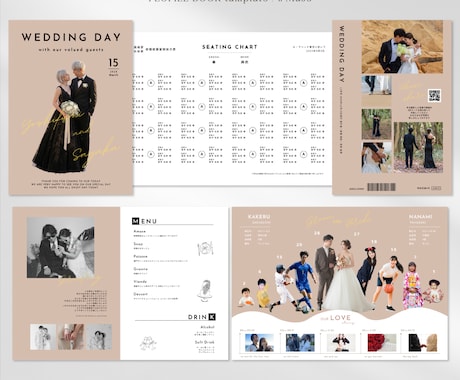This screenshot has height=380, width=460.
Task: Select the forest hand-holding couple photo
Action: point(418,147)
